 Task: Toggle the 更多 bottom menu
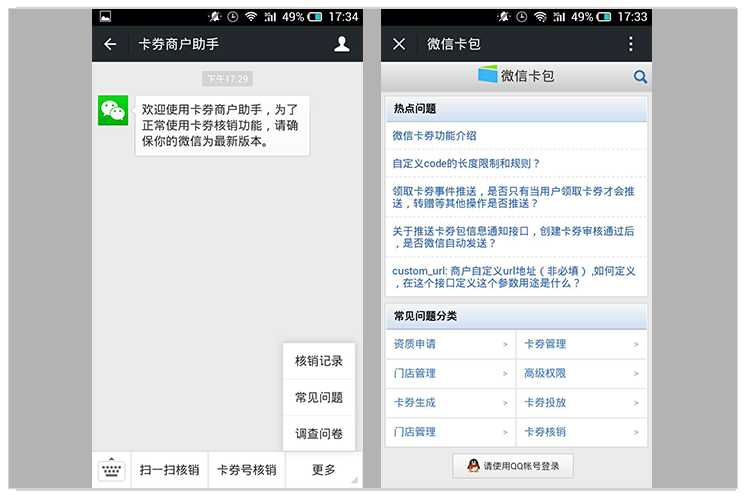point(324,470)
